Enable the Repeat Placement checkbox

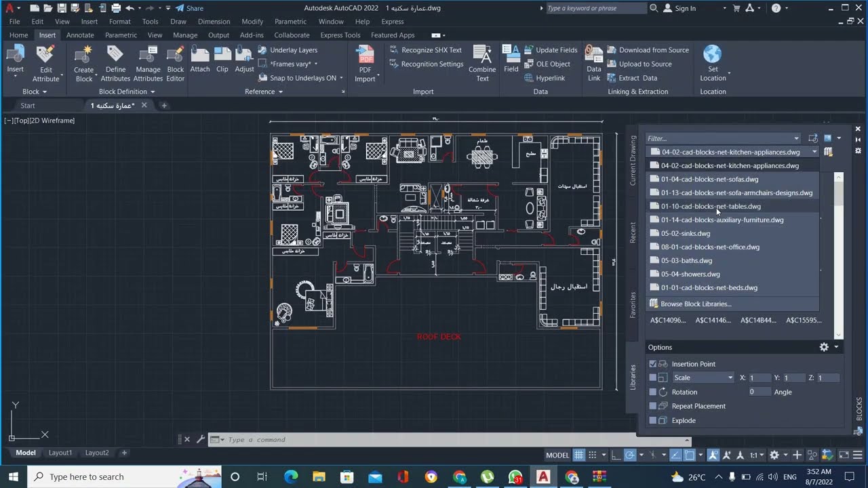653,406
